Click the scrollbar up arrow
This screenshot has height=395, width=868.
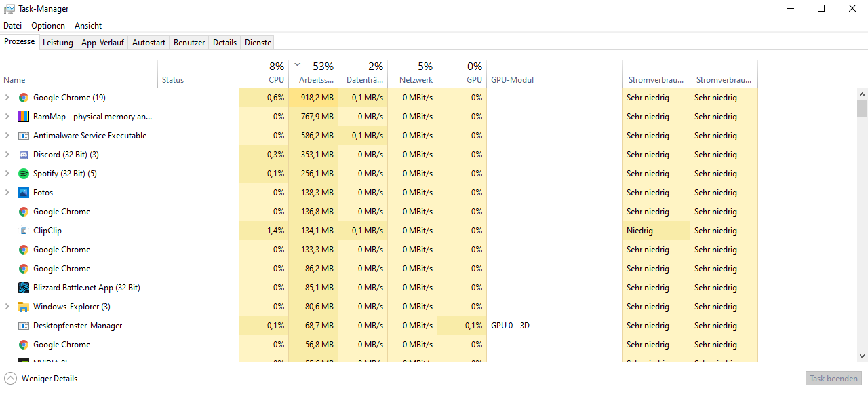click(x=862, y=94)
